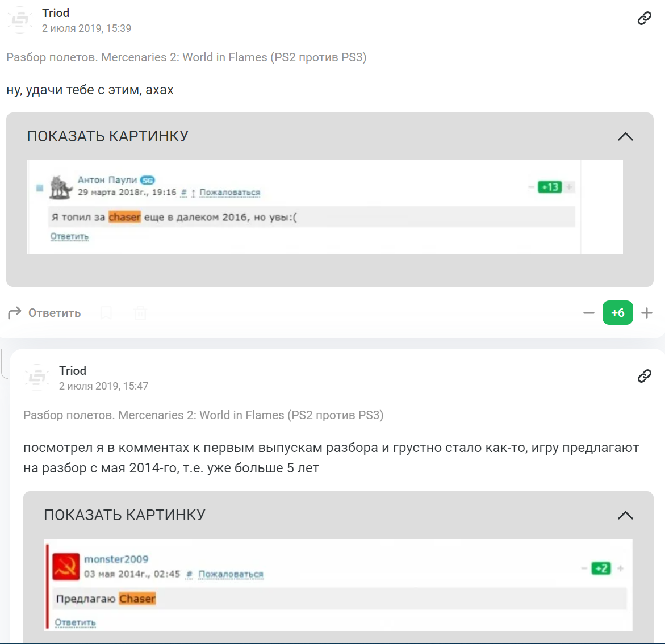
Task: Open Triod username on the 15:47 comment
Action: point(73,371)
